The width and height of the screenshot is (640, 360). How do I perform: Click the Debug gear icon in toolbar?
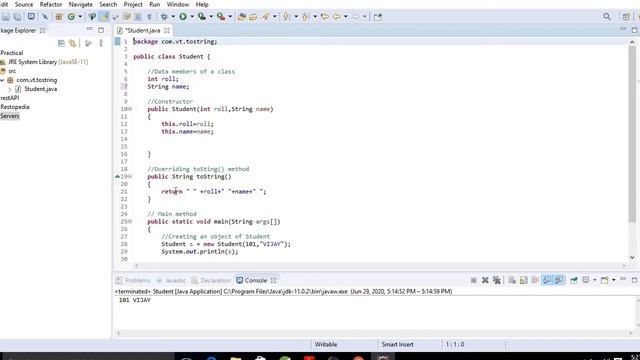164,17
